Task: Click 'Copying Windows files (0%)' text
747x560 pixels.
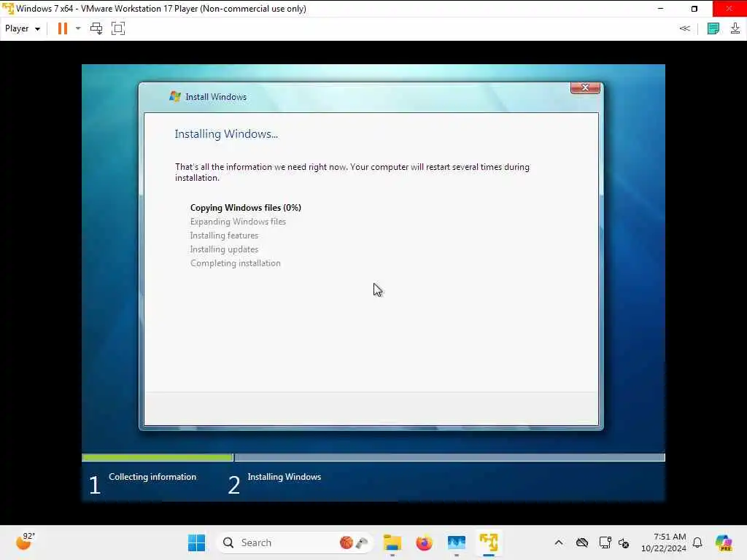Action: (x=245, y=208)
